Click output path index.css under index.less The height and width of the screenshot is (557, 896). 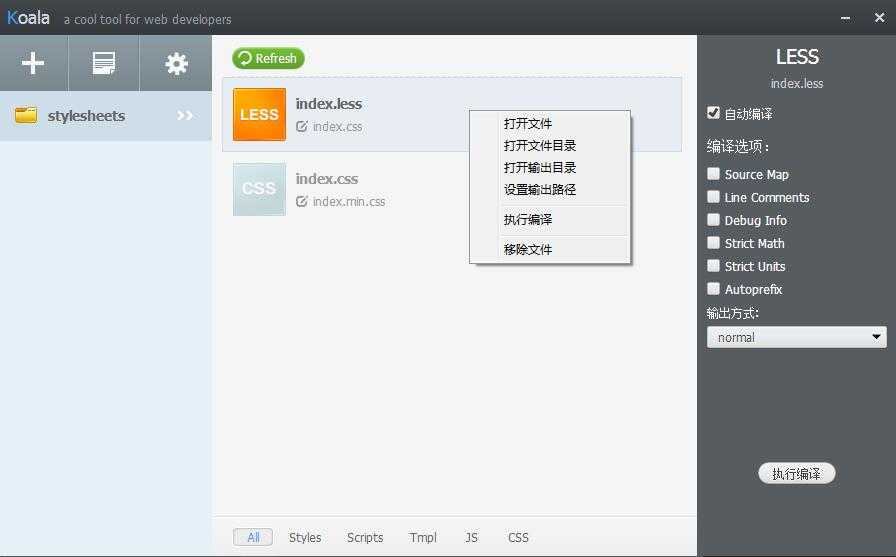tap(337, 127)
